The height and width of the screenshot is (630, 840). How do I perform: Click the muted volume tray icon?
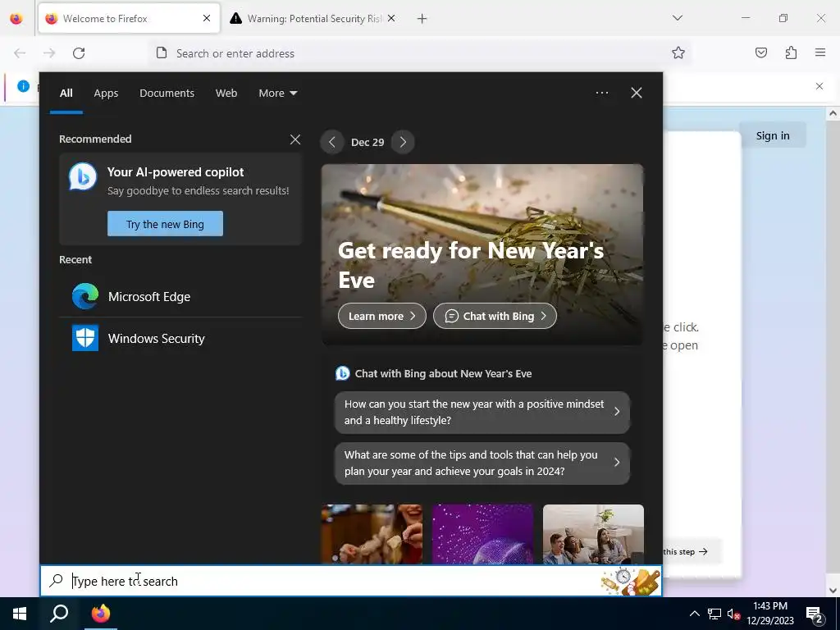click(733, 614)
